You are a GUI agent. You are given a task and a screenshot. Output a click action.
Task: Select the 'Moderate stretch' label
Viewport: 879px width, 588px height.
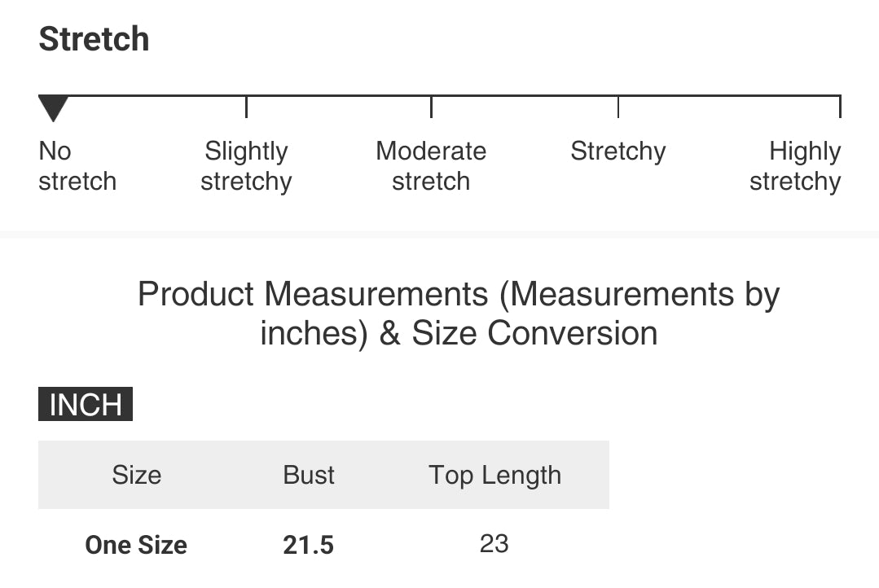[431, 166]
